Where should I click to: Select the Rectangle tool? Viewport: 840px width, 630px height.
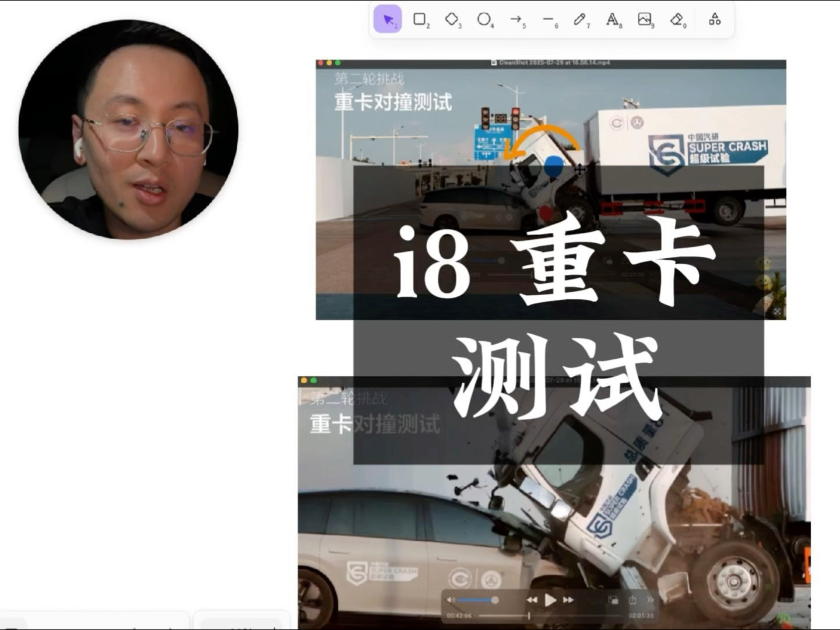418,19
